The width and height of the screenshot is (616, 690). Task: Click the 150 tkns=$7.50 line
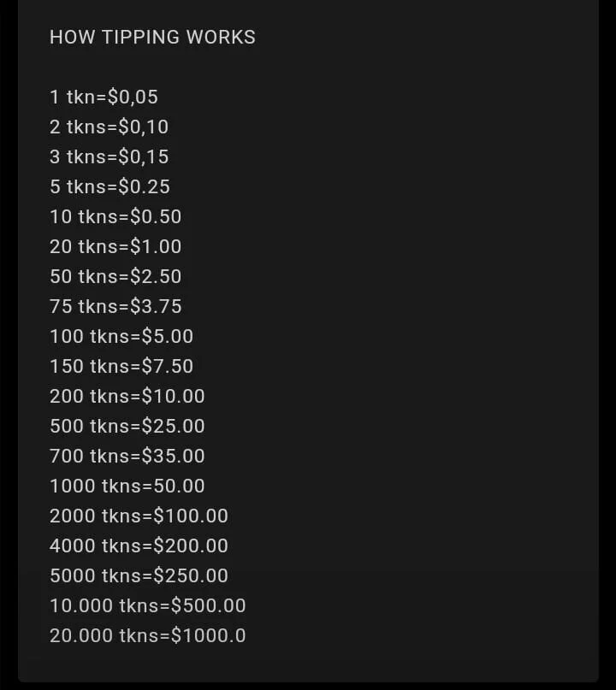121,367
